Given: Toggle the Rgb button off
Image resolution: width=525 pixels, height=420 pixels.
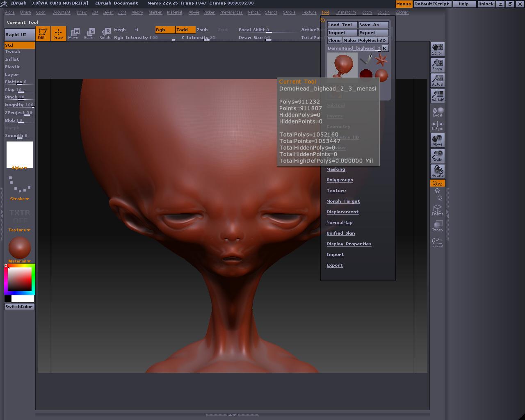Looking at the screenshot, I should [x=165, y=30].
